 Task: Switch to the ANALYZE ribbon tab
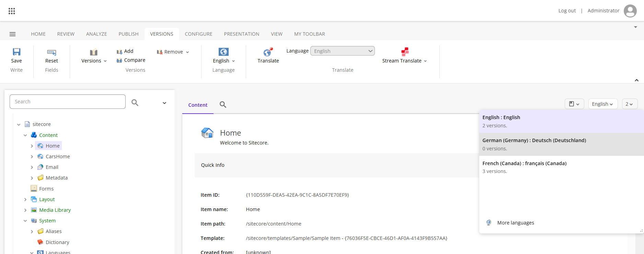click(96, 34)
